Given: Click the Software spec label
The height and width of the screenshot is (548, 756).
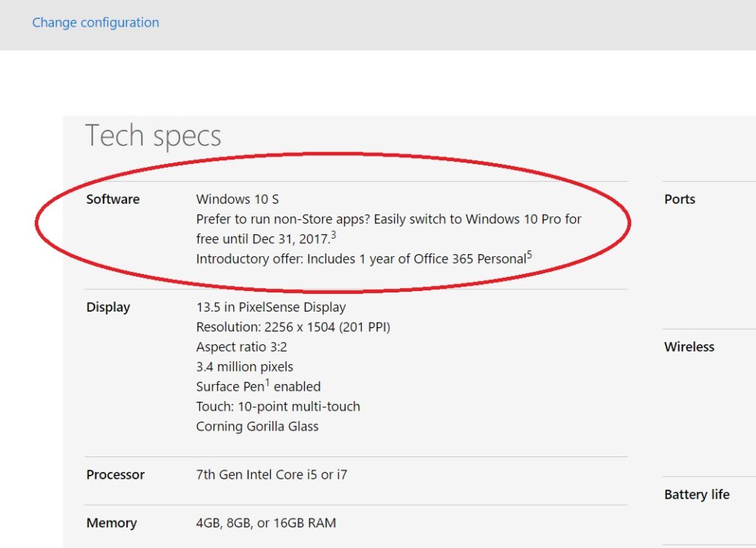Looking at the screenshot, I should coord(113,199).
